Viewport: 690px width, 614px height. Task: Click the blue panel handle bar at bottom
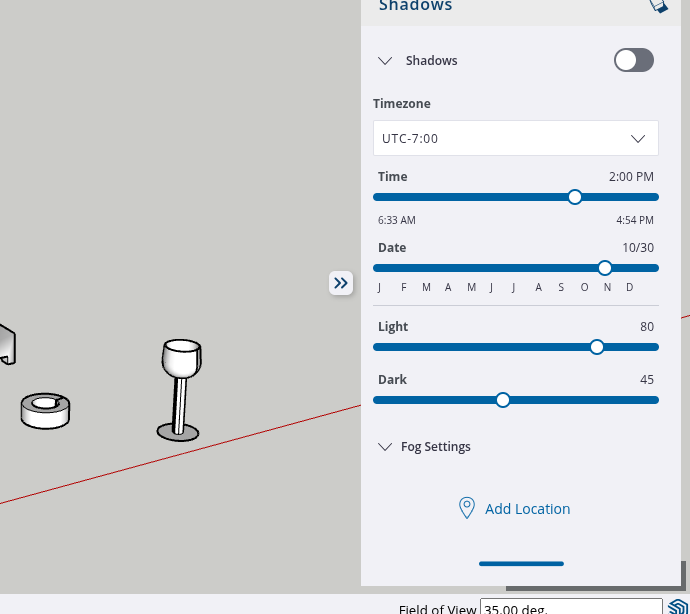click(521, 564)
